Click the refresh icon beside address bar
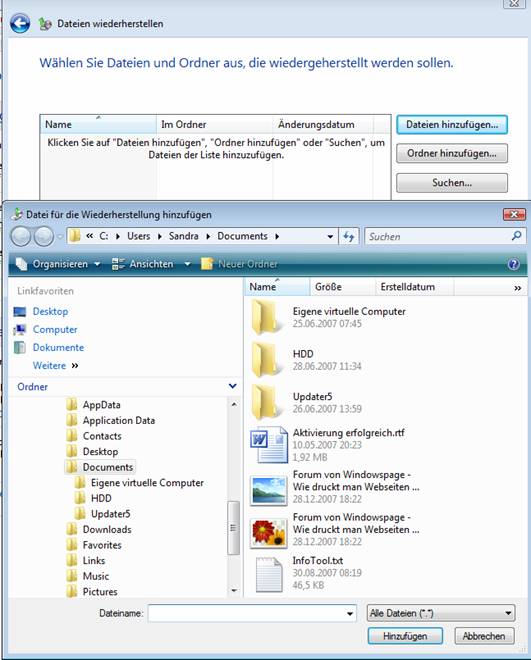This screenshot has width=531, height=660. [349, 236]
